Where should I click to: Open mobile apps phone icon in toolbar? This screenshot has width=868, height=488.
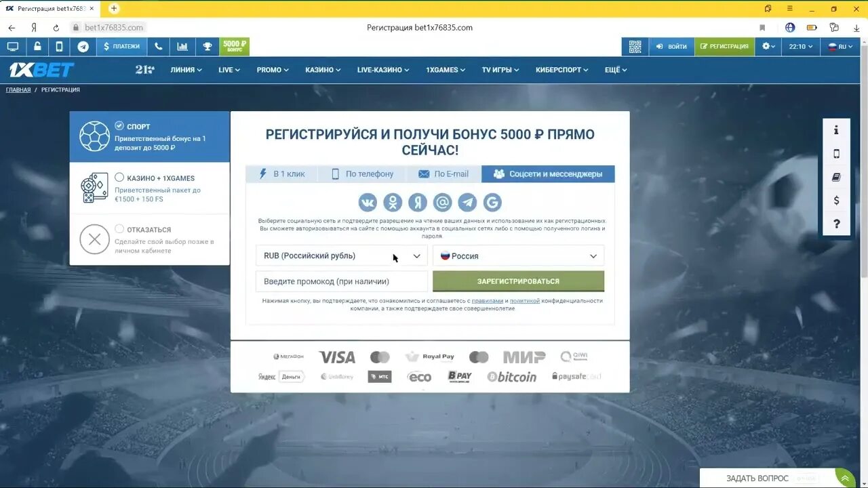pyautogui.click(x=60, y=47)
